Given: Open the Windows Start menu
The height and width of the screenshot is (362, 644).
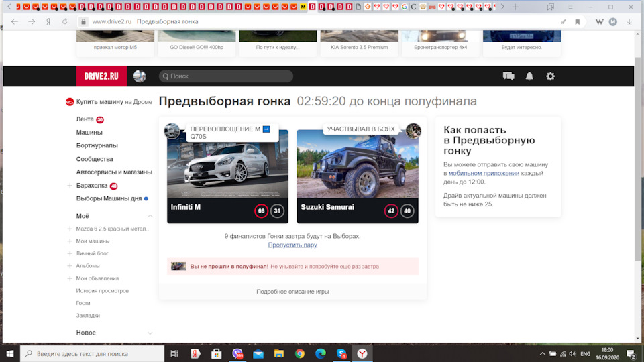Looking at the screenshot, I should (x=10, y=353).
